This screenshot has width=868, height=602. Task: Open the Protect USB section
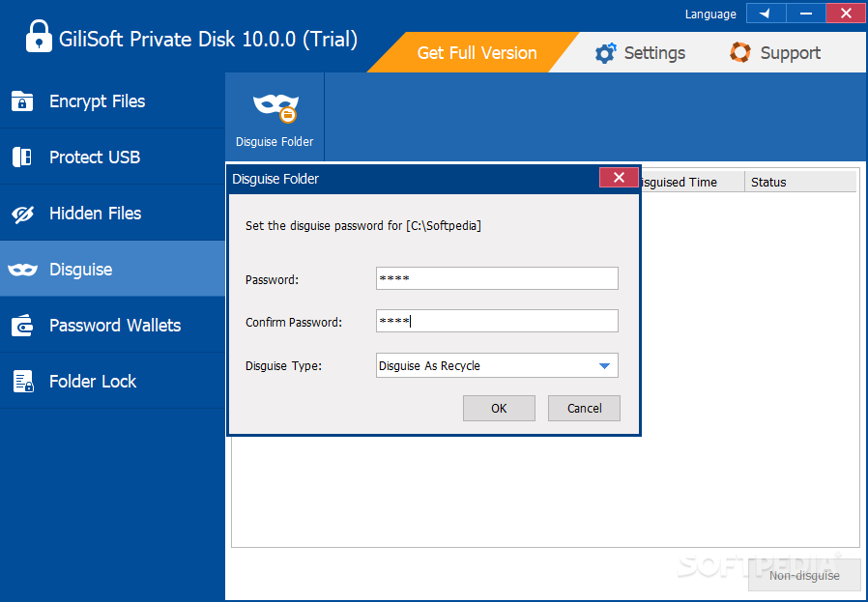112,158
